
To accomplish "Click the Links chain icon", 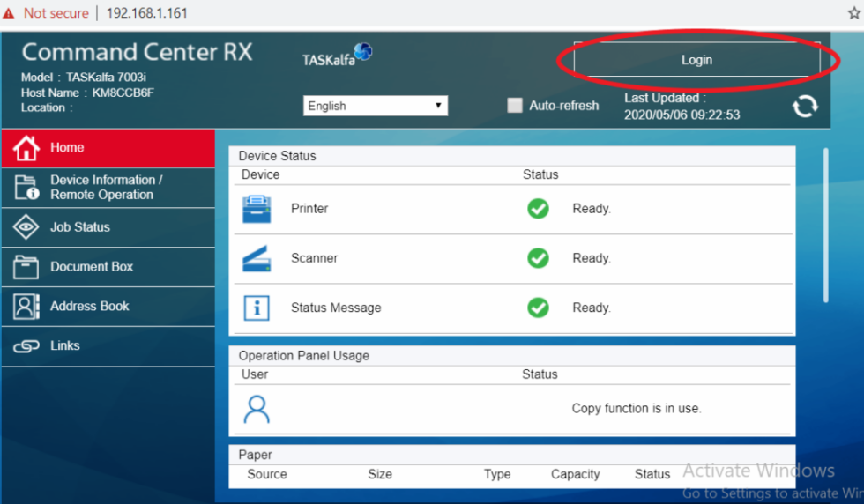I will tap(26, 346).
